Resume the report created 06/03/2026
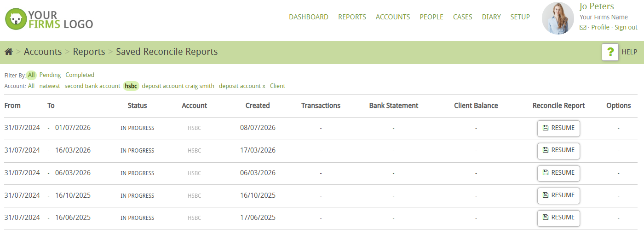The height and width of the screenshot is (230, 644). (x=558, y=173)
